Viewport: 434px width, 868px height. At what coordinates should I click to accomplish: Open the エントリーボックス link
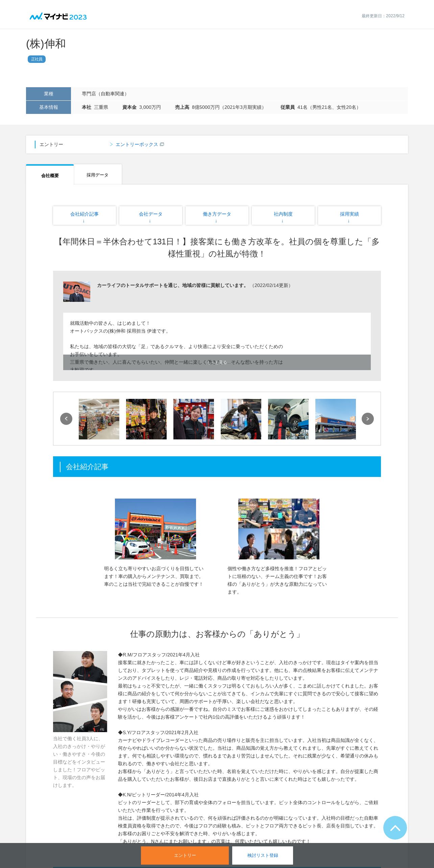click(137, 144)
